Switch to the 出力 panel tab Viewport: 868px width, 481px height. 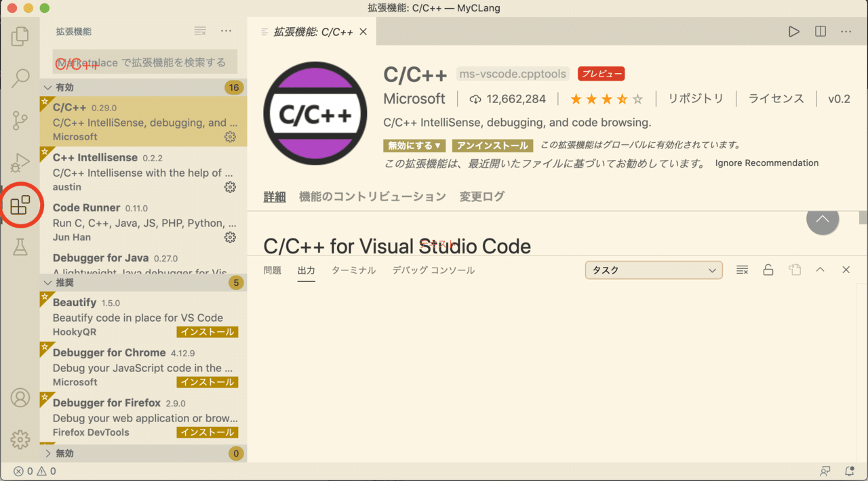point(307,270)
